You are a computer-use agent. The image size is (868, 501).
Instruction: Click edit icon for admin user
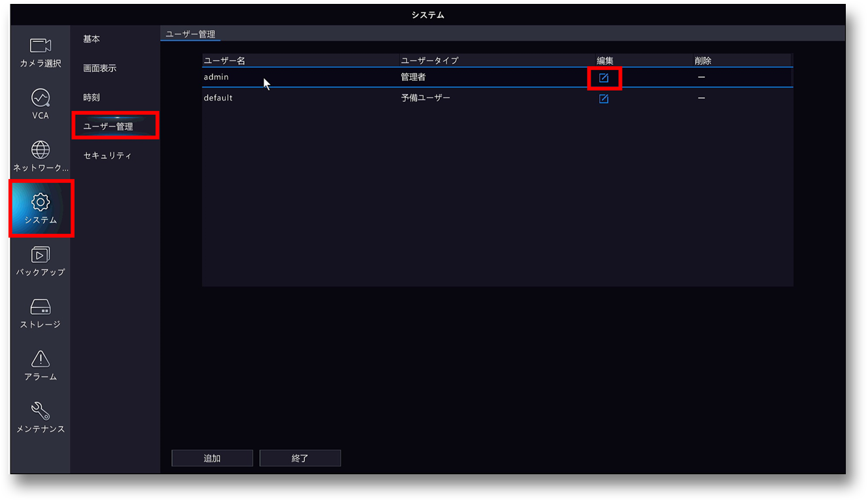point(604,78)
